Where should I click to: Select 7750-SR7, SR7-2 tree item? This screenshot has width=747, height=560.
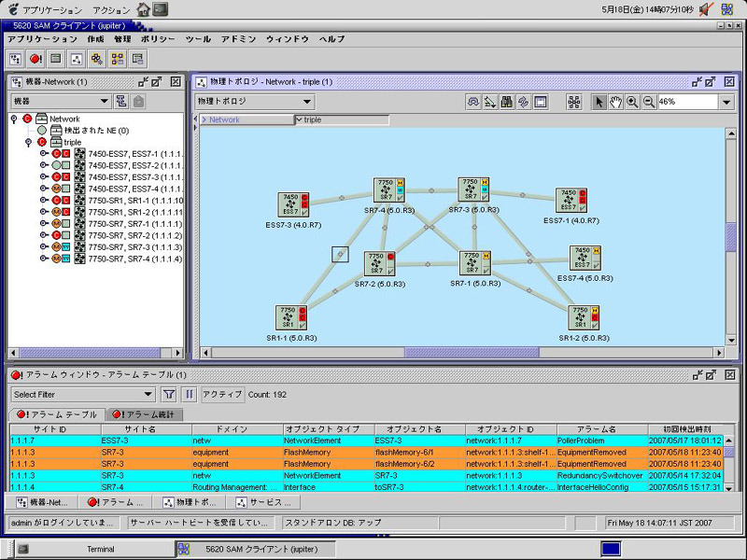[x=135, y=235]
